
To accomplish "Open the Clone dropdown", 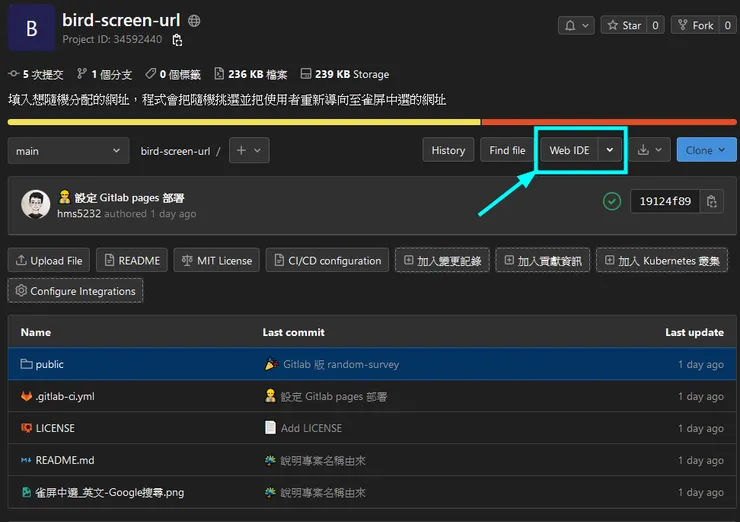I will (706, 150).
